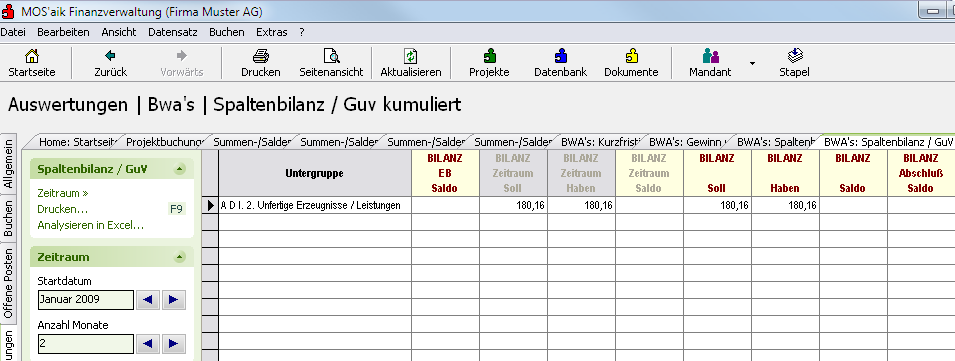
Task: Click the BILANZ EB Saldo header
Action: click(445, 173)
